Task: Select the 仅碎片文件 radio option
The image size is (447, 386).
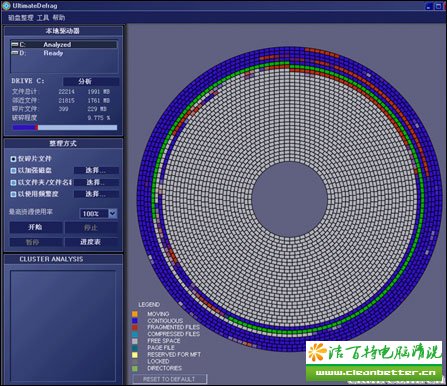Action: click(13, 159)
